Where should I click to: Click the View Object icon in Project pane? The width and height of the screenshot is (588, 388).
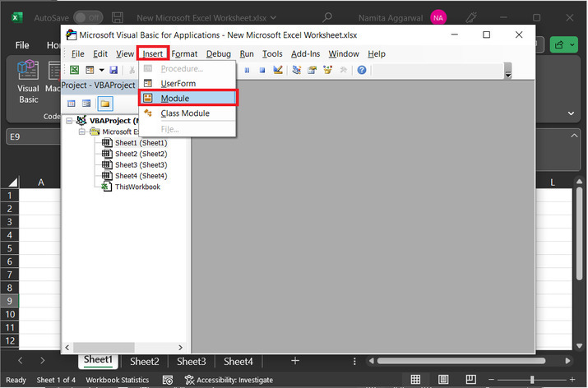(86, 104)
